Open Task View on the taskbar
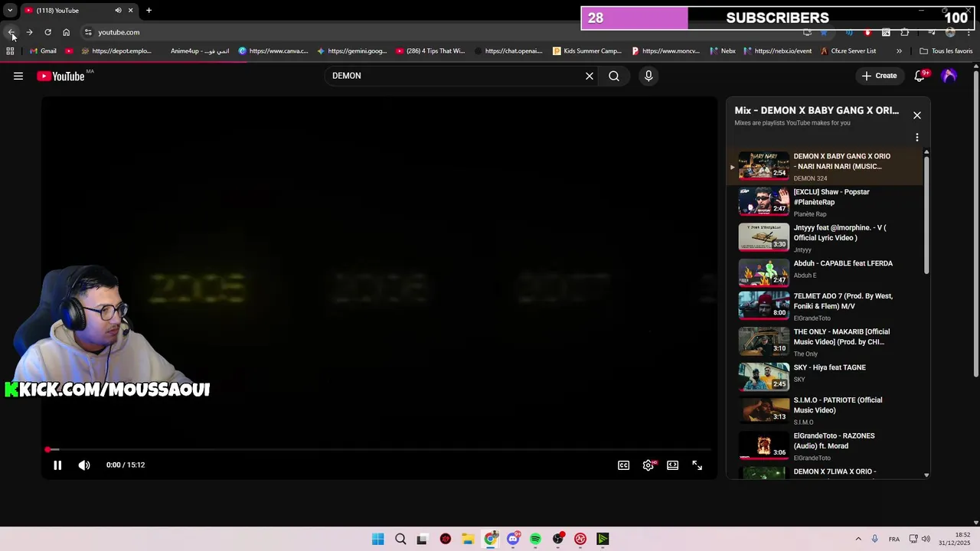The width and height of the screenshot is (980, 551). (422, 540)
